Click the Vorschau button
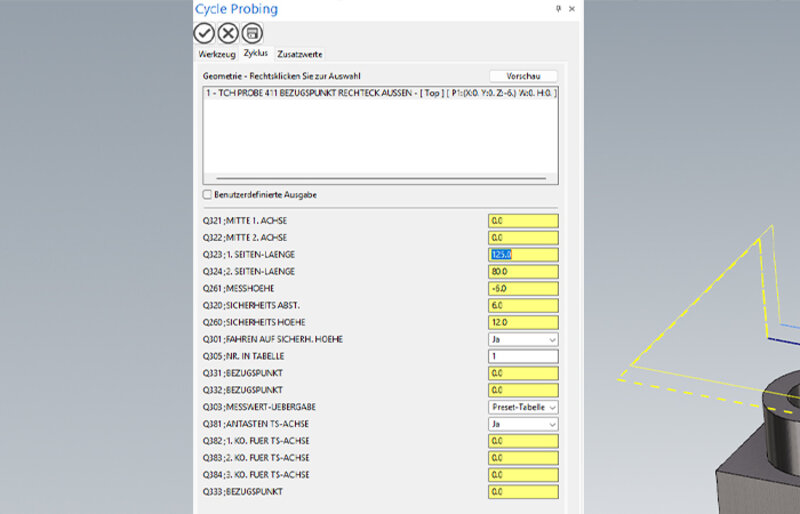 [x=523, y=76]
